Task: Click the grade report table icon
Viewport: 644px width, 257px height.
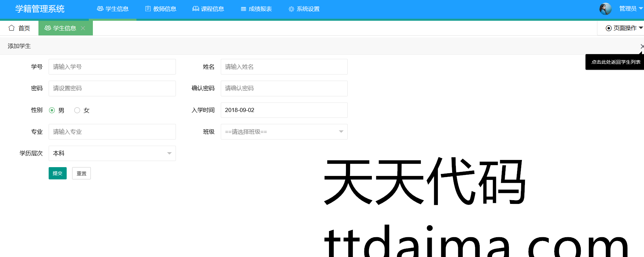Action: click(x=244, y=9)
